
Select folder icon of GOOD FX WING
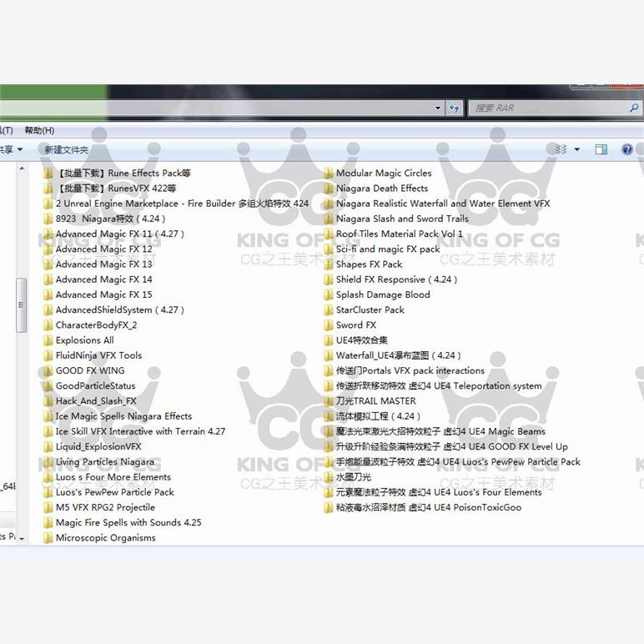click(48, 371)
